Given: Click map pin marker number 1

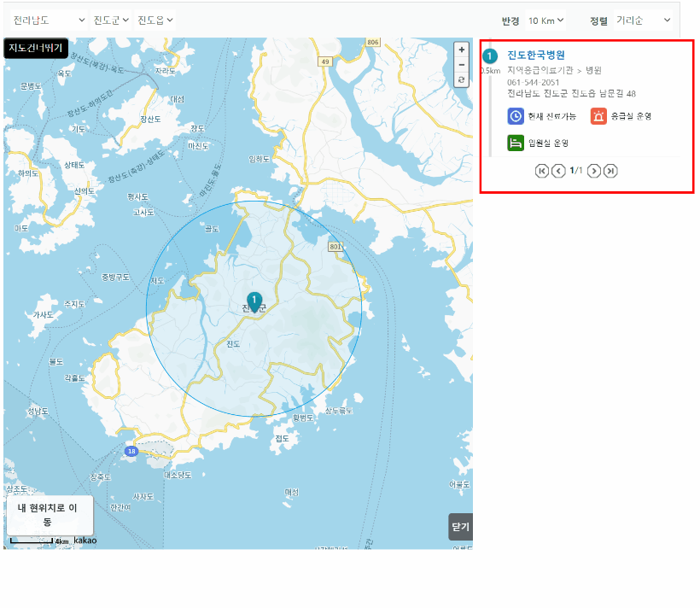Looking at the screenshot, I should 254,302.
